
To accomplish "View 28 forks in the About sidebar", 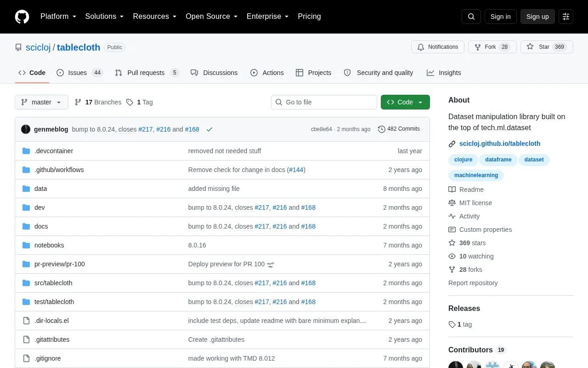I will [465, 270].
